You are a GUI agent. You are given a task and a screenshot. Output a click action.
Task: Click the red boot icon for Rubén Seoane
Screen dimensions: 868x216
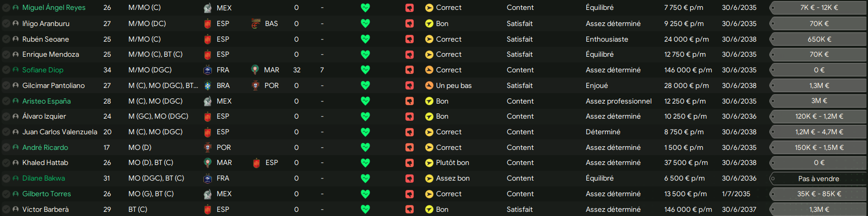pos(410,39)
